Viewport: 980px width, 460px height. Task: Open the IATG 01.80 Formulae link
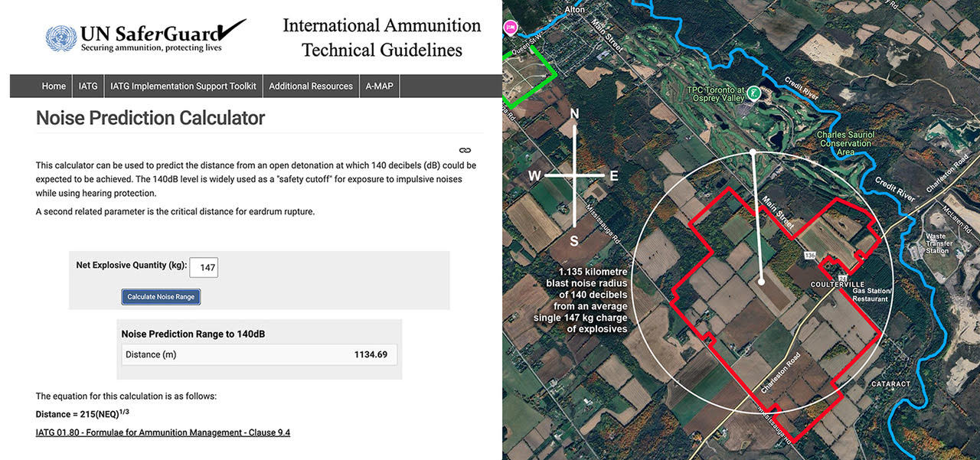162,432
